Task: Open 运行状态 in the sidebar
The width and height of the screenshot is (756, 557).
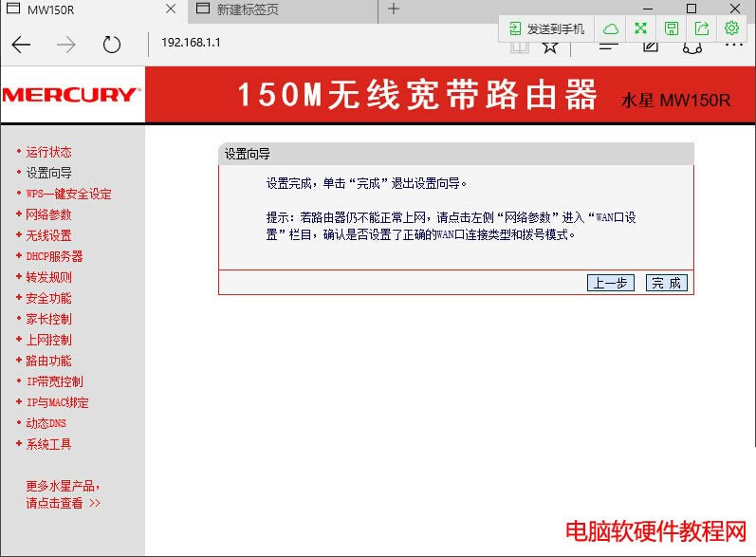Action: [48, 152]
